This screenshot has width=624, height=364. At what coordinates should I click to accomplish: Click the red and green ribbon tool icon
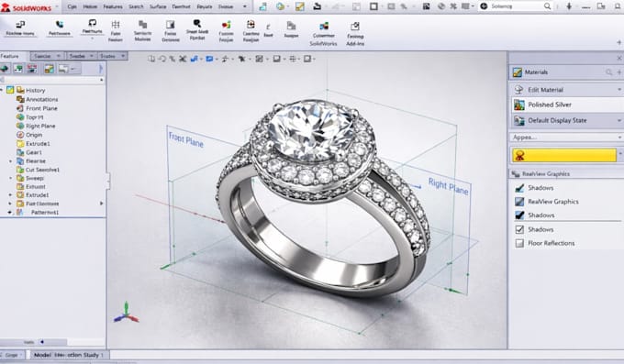(x=226, y=25)
